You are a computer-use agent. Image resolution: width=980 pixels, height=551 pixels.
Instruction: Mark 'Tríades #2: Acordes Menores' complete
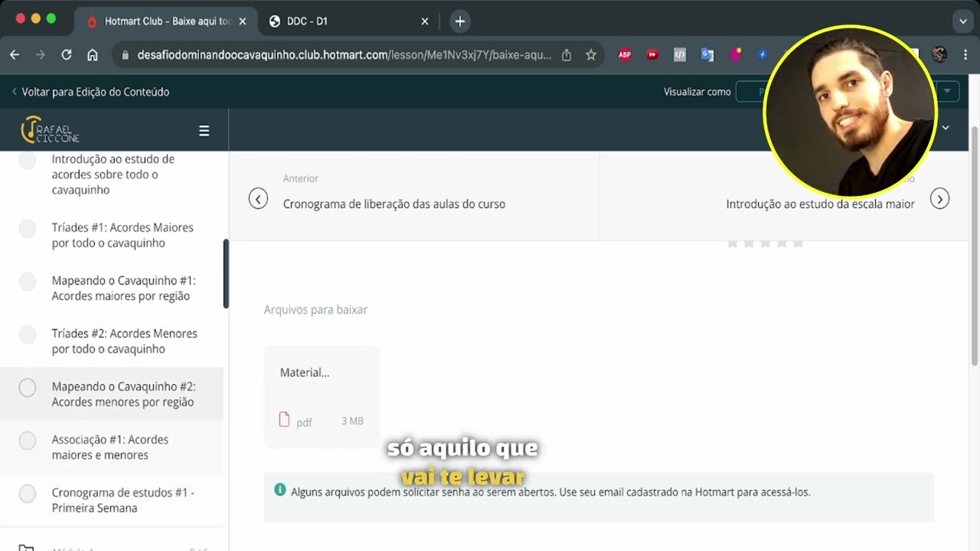(x=28, y=334)
